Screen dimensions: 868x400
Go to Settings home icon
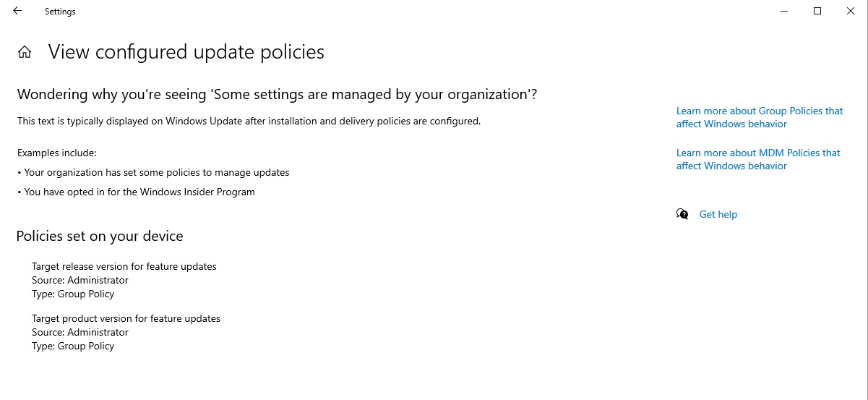[25, 52]
